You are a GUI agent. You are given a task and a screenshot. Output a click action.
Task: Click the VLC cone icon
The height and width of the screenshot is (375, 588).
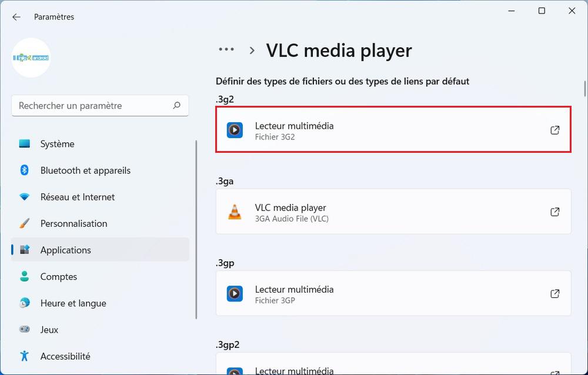(x=235, y=212)
